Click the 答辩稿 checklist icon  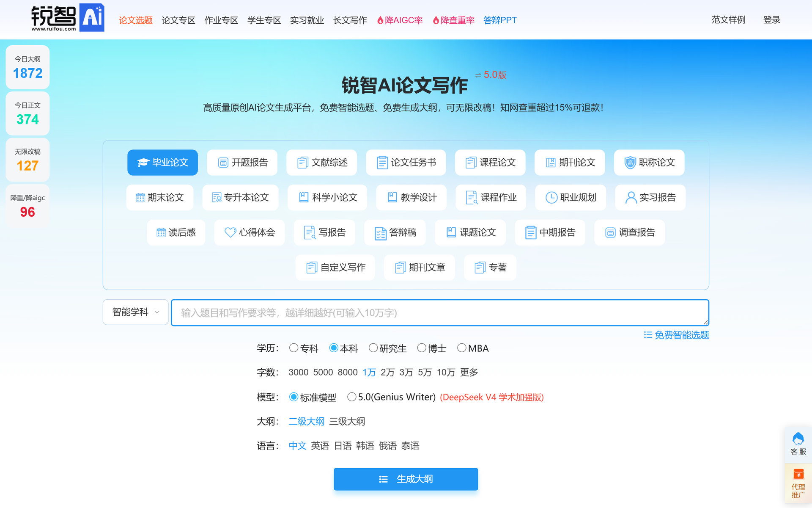[380, 233]
